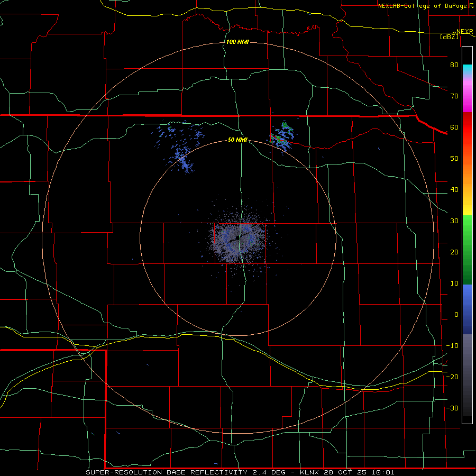Click the 30 value on the dBZ scale
The height and width of the screenshot is (476, 476).
click(x=454, y=221)
